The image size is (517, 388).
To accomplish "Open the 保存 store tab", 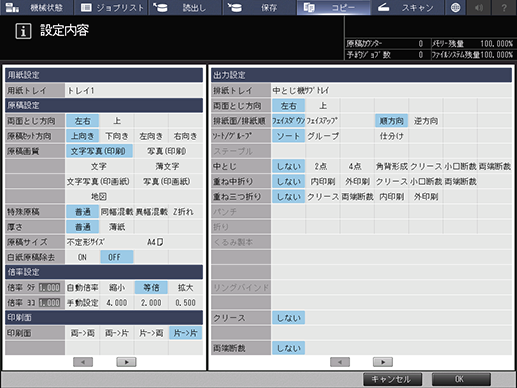I will coord(260,7).
